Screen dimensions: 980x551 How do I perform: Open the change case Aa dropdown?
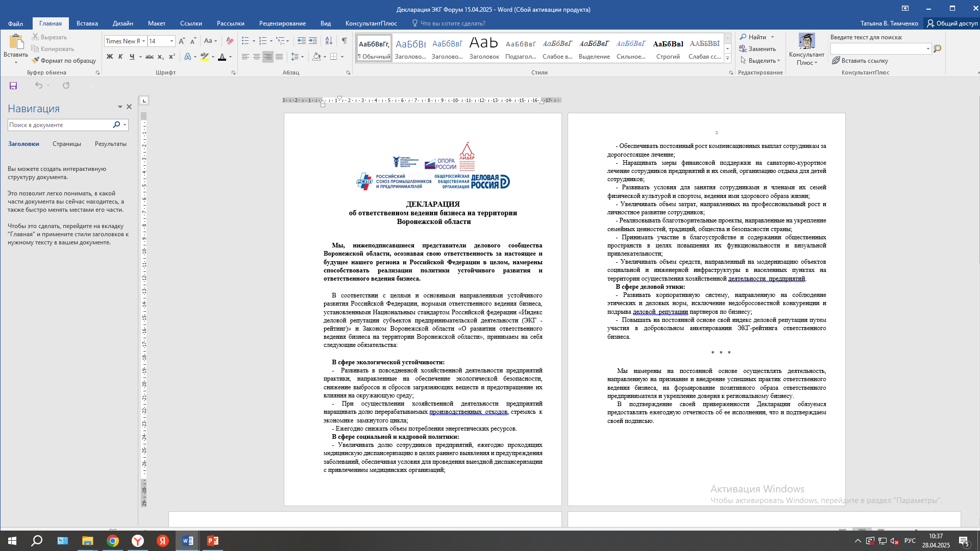(x=210, y=41)
